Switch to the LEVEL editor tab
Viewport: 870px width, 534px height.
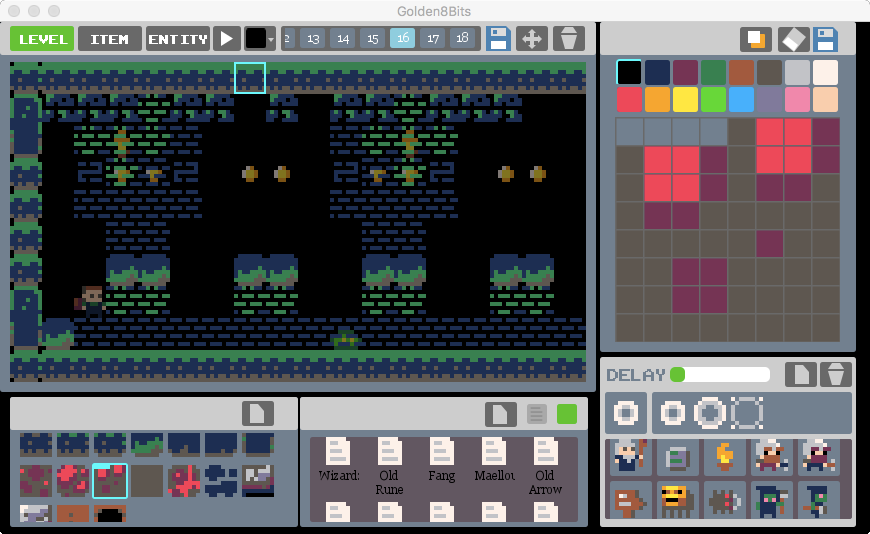[42, 39]
